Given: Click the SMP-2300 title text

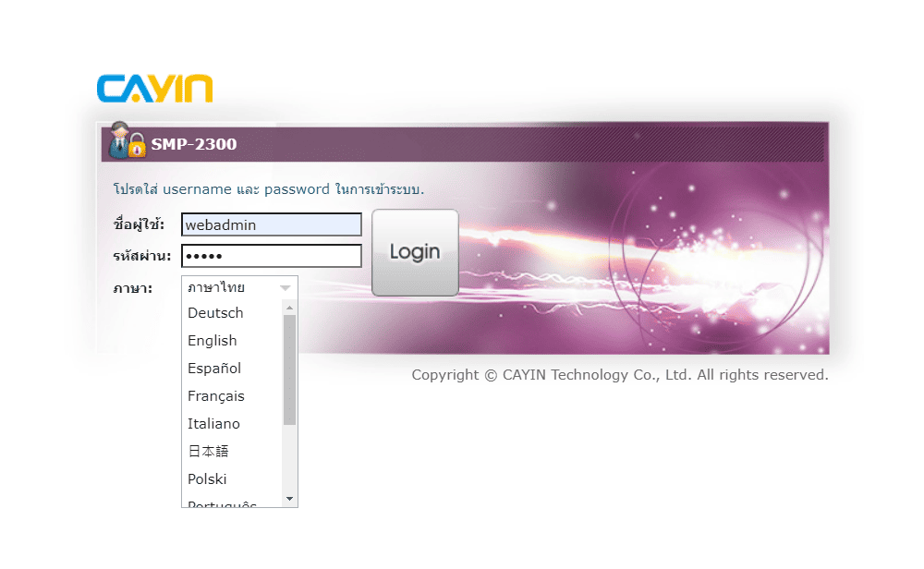Looking at the screenshot, I should coord(194,144).
